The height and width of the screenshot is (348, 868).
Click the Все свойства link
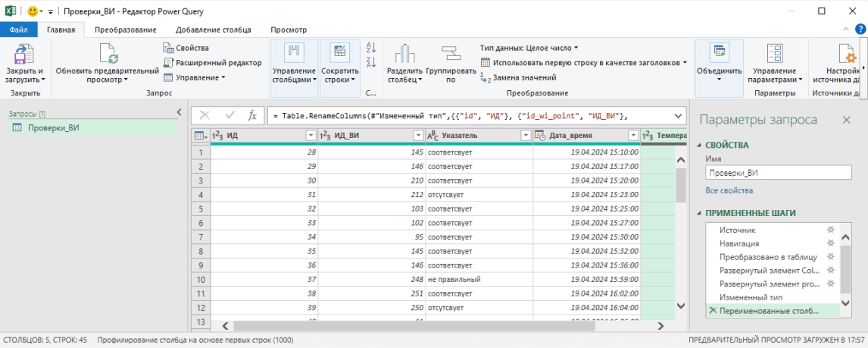tap(729, 190)
